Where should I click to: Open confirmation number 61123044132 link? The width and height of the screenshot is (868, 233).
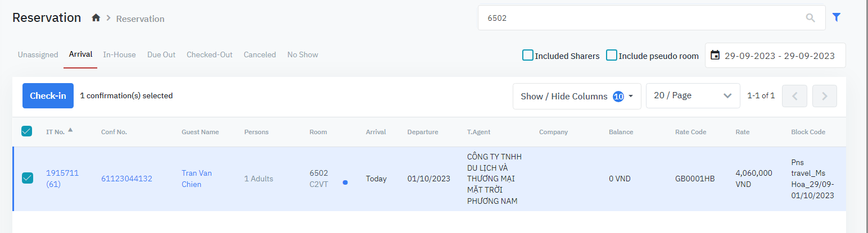(x=126, y=179)
